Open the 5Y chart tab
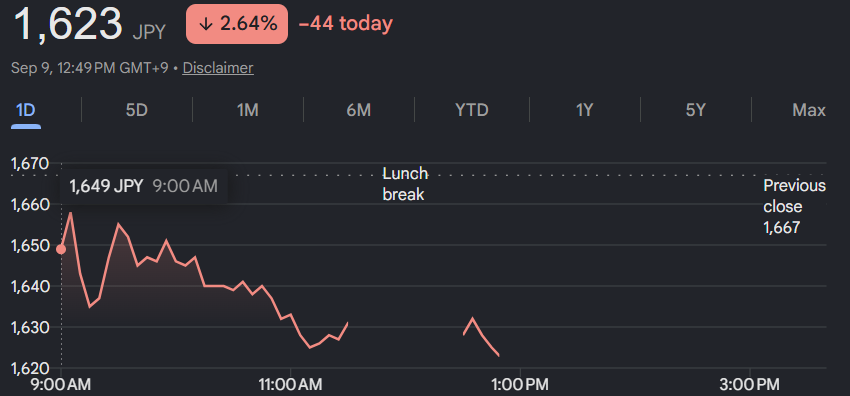 (x=696, y=111)
